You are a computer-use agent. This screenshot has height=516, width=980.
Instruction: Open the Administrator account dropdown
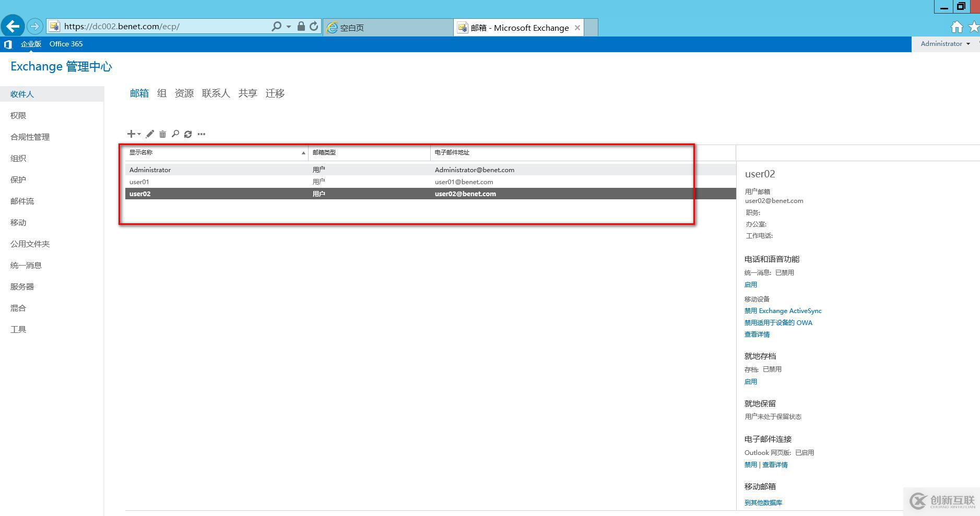[945, 44]
